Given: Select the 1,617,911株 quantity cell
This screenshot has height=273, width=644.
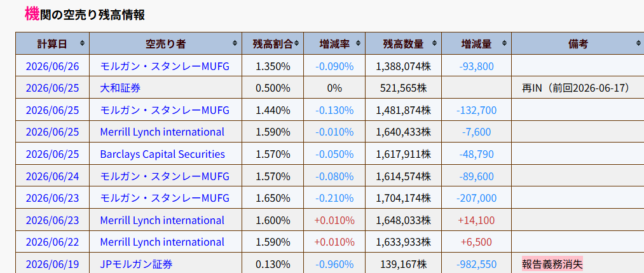Looking at the screenshot, I should [x=403, y=154].
